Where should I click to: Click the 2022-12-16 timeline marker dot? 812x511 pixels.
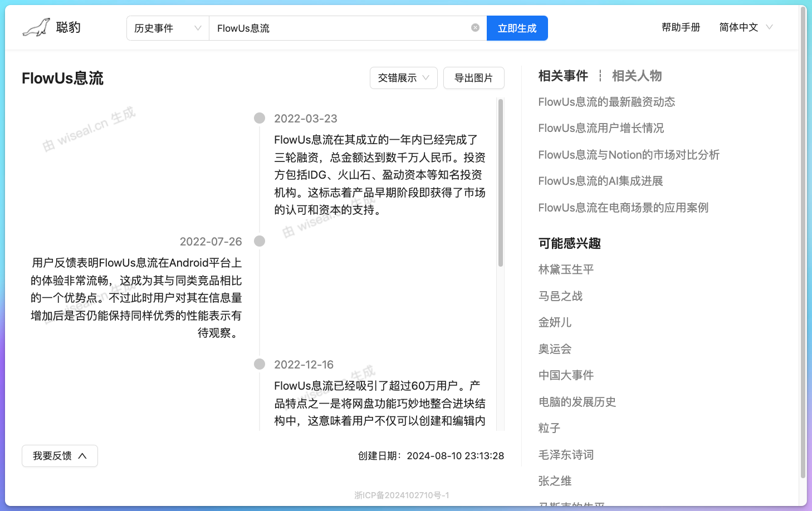point(260,364)
